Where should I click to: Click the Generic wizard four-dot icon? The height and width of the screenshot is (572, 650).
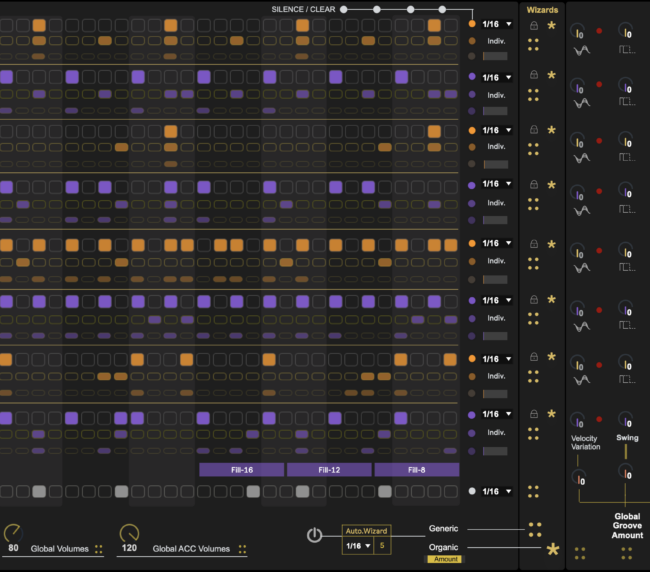click(535, 528)
